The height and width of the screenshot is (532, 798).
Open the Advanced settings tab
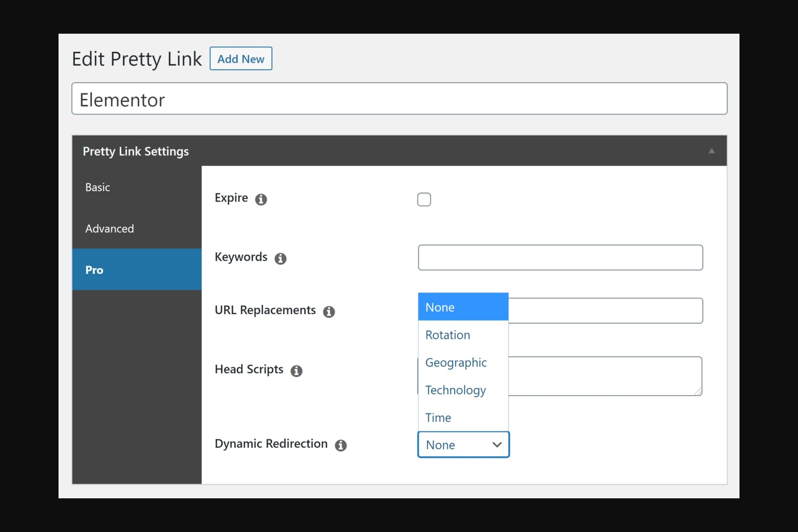[x=110, y=229]
